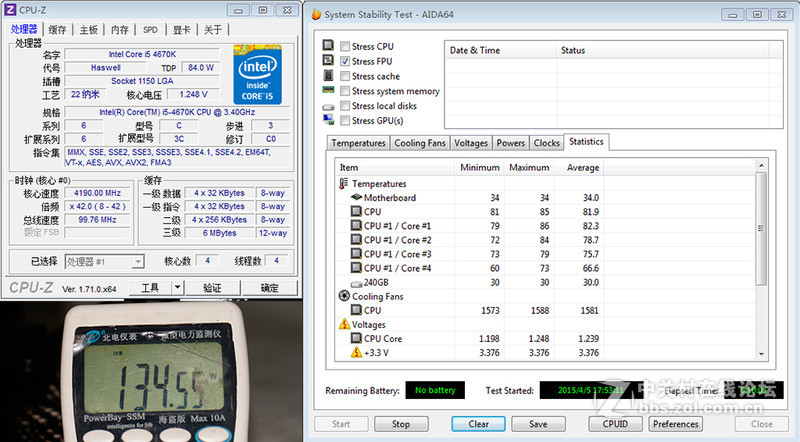Switch to the Temperatures tab

coord(358,143)
